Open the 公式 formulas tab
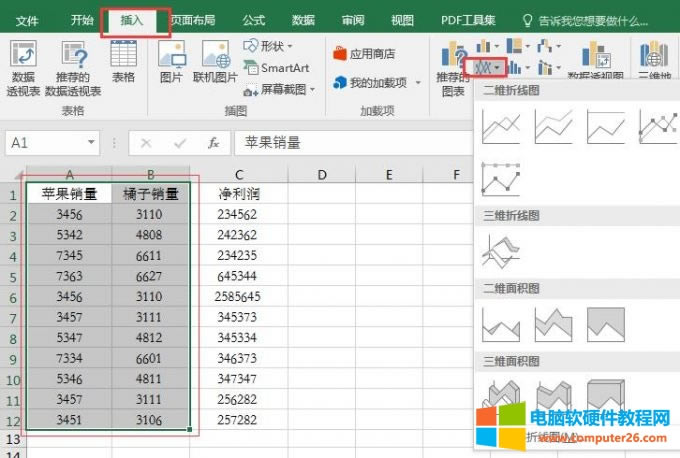 click(x=254, y=20)
